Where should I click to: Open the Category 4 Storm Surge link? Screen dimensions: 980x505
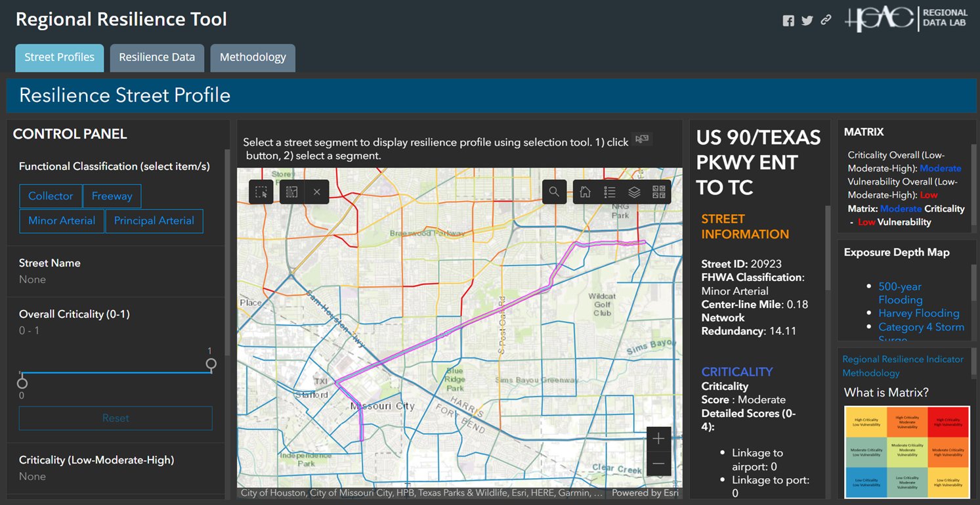(x=922, y=333)
